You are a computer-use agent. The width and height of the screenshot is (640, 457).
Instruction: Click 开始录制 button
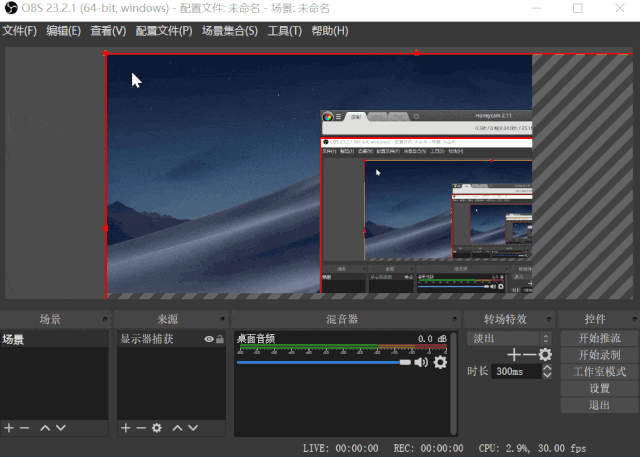599,355
